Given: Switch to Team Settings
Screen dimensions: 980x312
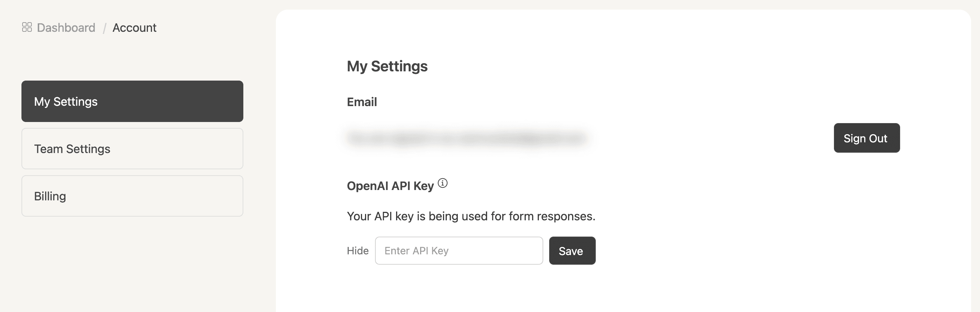Looking at the screenshot, I should click(x=132, y=148).
